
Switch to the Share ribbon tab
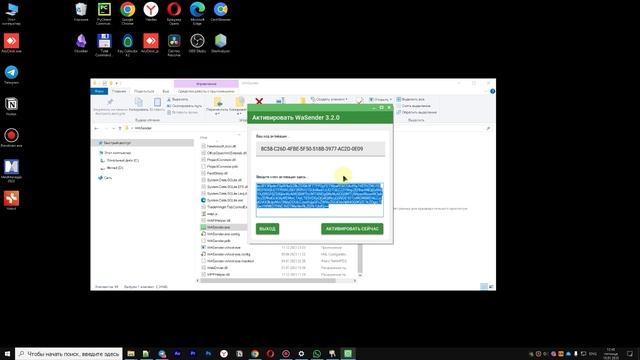(x=144, y=91)
